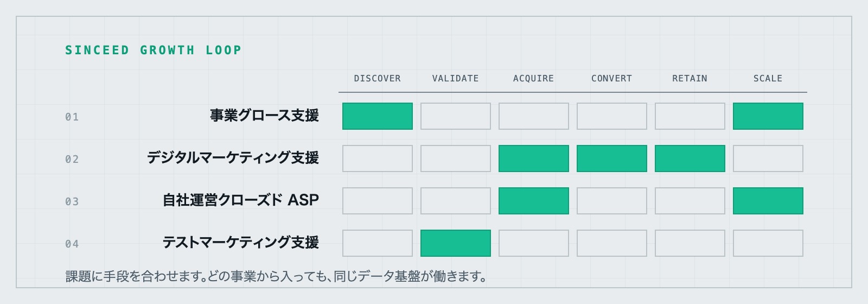Click the filled SCALE cell in row 01
This screenshot has height=304, width=868.
(x=768, y=116)
